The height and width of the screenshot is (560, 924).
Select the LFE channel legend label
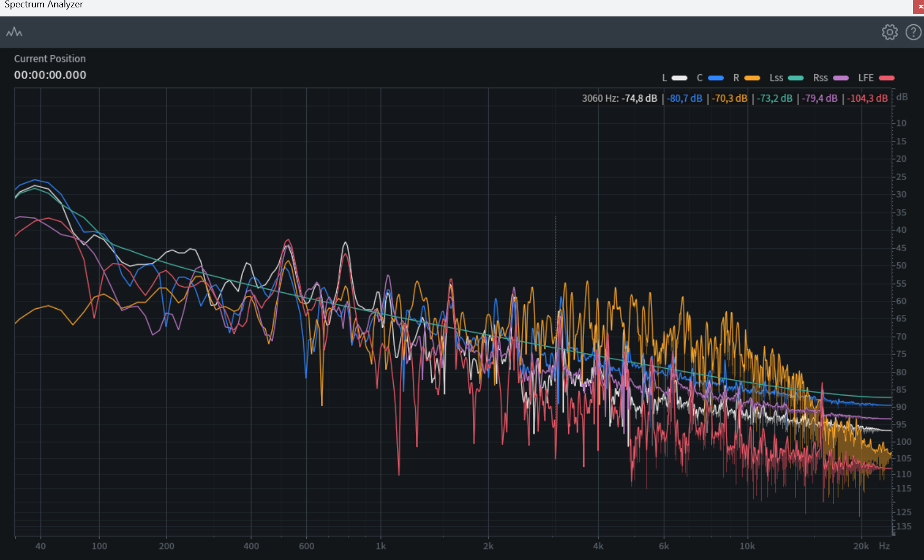point(866,78)
